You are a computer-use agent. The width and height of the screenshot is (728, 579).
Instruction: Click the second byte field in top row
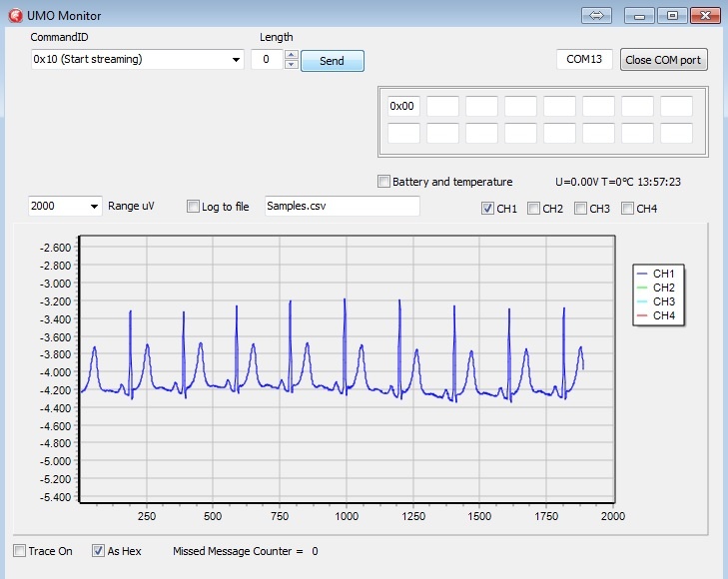(442, 106)
